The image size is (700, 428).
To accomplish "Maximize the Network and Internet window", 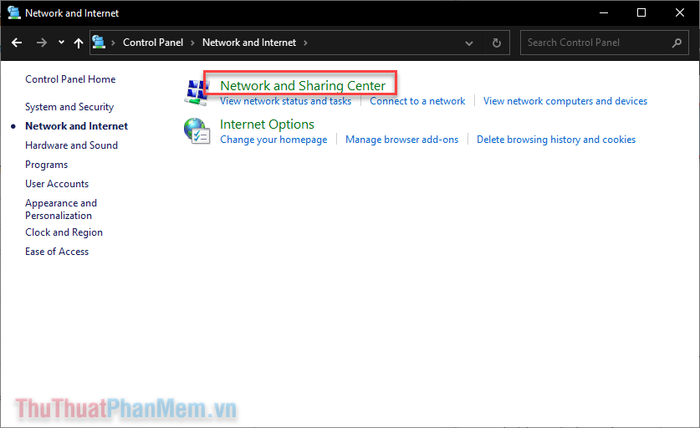I will coord(641,13).
